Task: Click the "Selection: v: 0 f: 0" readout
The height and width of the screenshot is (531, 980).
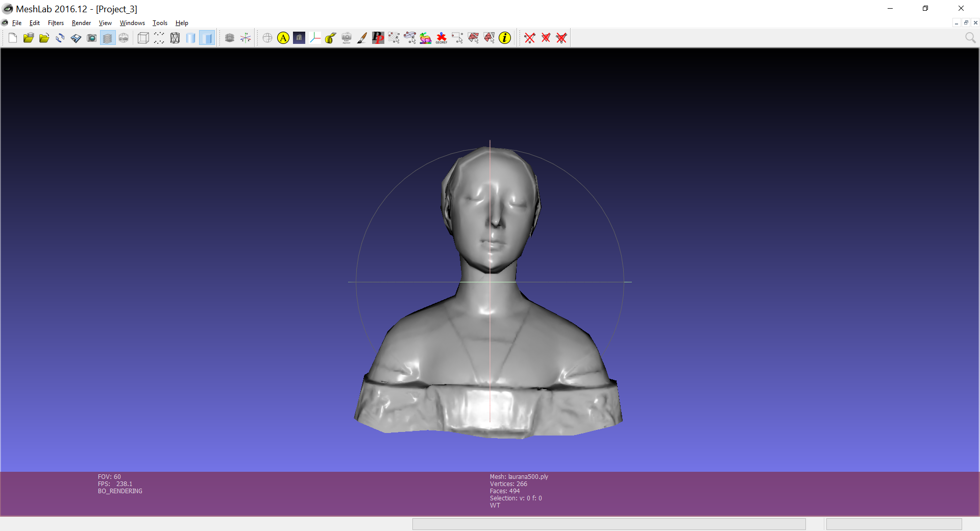Action: point(516,498)
